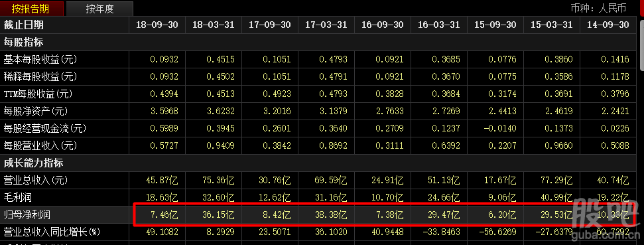Select the 16-09-30 column header
This screenshot has width=644, height=245.
click(x=383, y=25)
